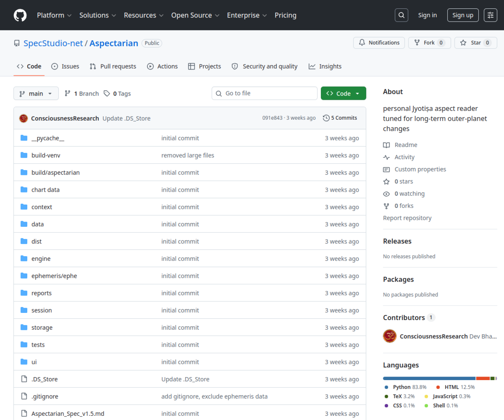Screen dimensions: 504x420
Task: Switch to the Projects tab
Action: (x=204, y=66)
